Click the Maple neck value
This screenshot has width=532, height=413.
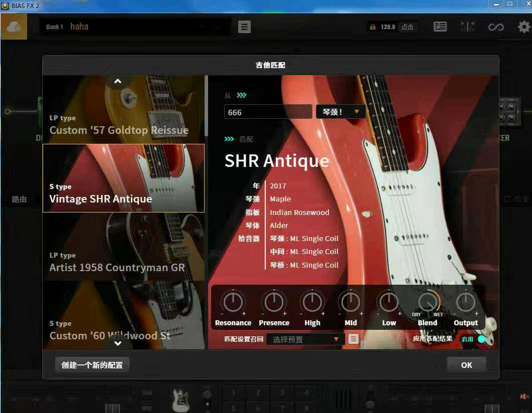(x=280, y=199)
